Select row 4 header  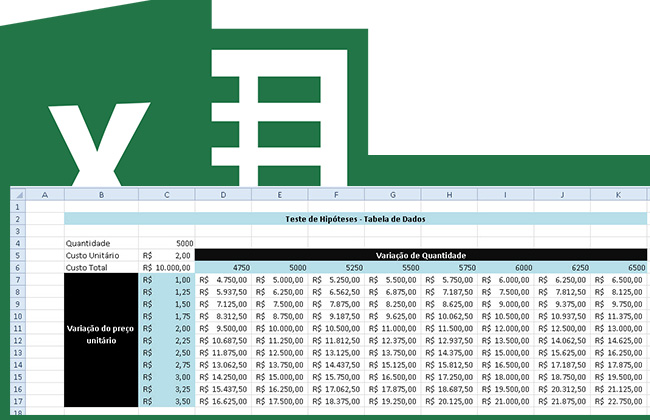pyautogui.click(x=18, y=243)
